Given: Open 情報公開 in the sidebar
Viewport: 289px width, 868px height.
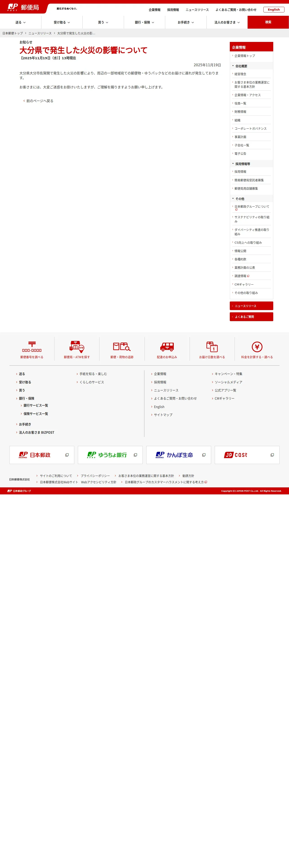Looking at the screenshot, I should (240, 251).
